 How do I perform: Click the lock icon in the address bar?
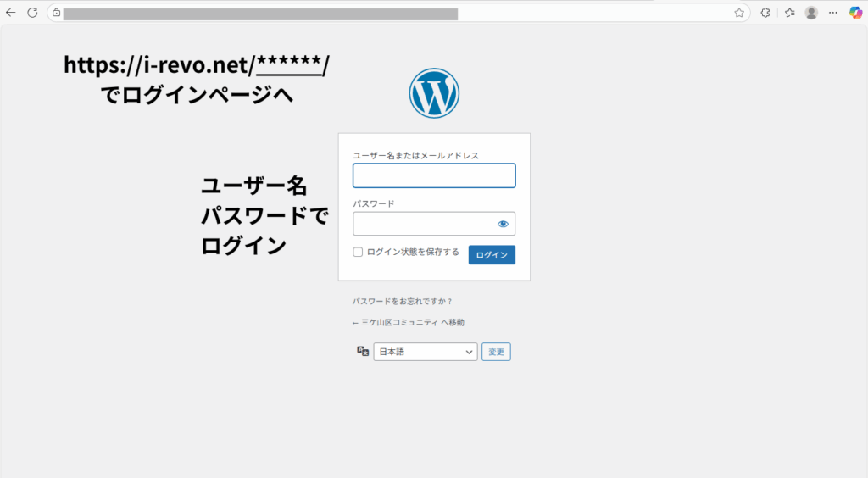point(57,13)
